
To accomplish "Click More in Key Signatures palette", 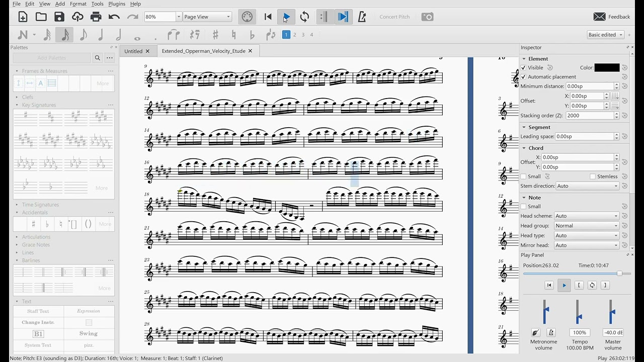I will point(102,188).
